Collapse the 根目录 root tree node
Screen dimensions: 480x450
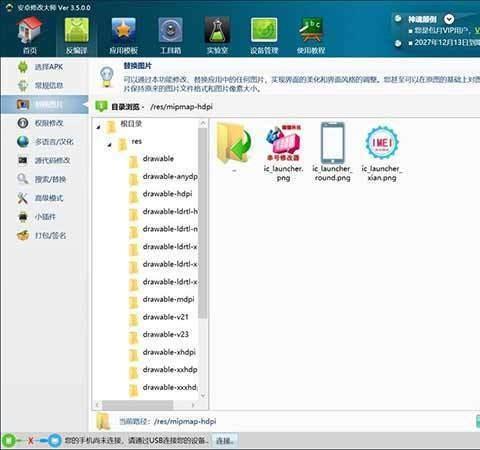[x=99, y=127]
